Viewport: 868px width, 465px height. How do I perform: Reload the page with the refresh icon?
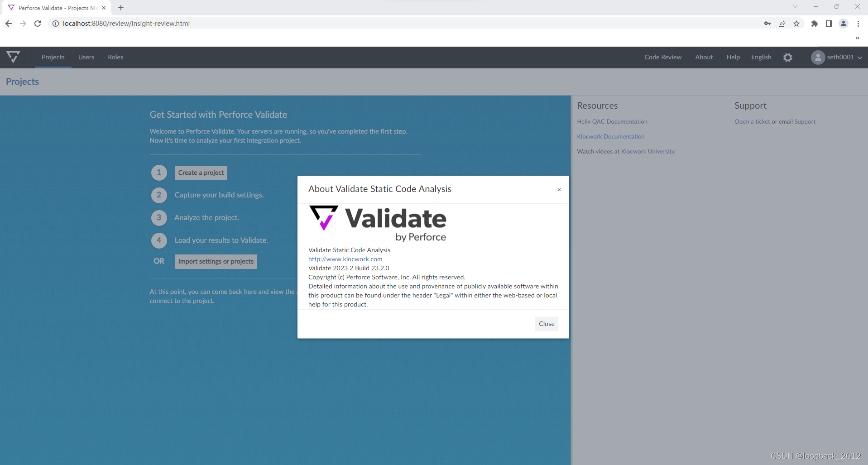pyautogui.click(x=38, y=24)
